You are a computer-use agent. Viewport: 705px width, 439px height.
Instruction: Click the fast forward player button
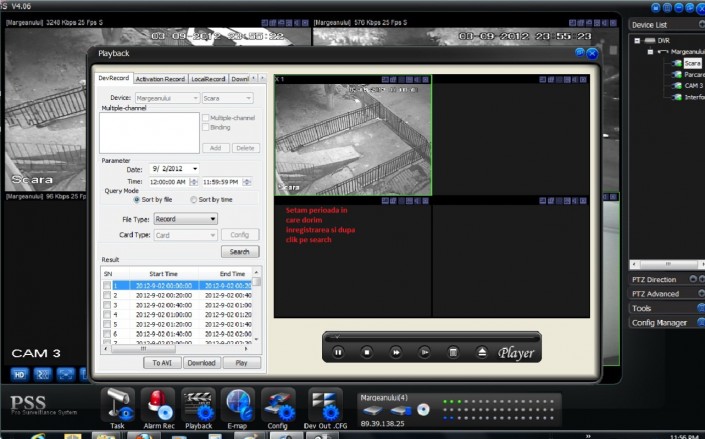pos(396,352)
